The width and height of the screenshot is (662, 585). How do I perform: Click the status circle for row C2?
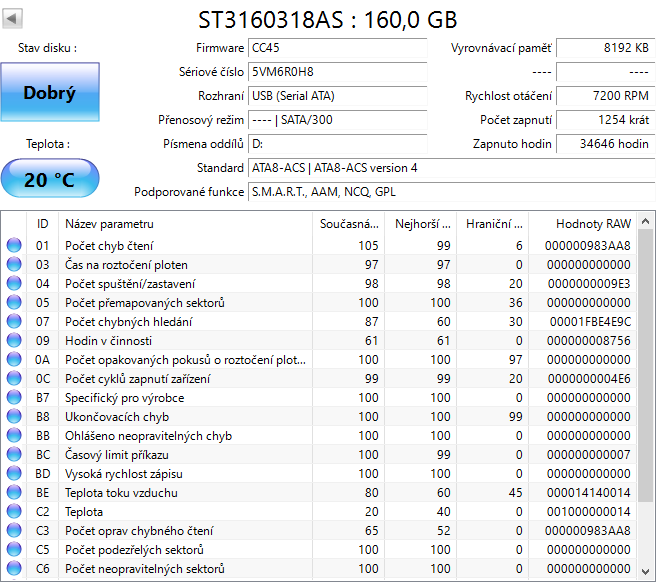coord(14,511)
